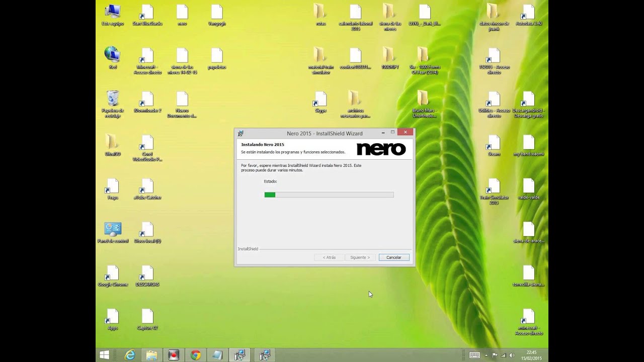Select the Disco local (E) shortcut
The height and width of the screenshot is (362, 644).
click(x=147, y=233)
